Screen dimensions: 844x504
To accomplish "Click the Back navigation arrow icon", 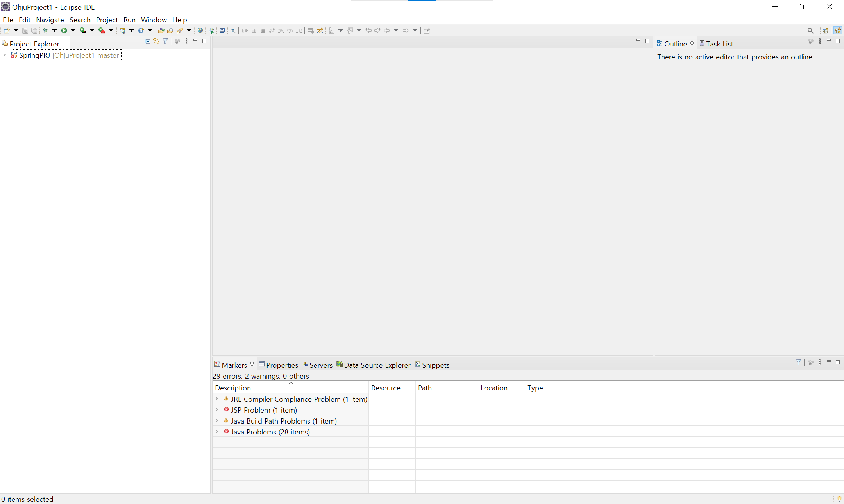I will click(x=387, y=30).
